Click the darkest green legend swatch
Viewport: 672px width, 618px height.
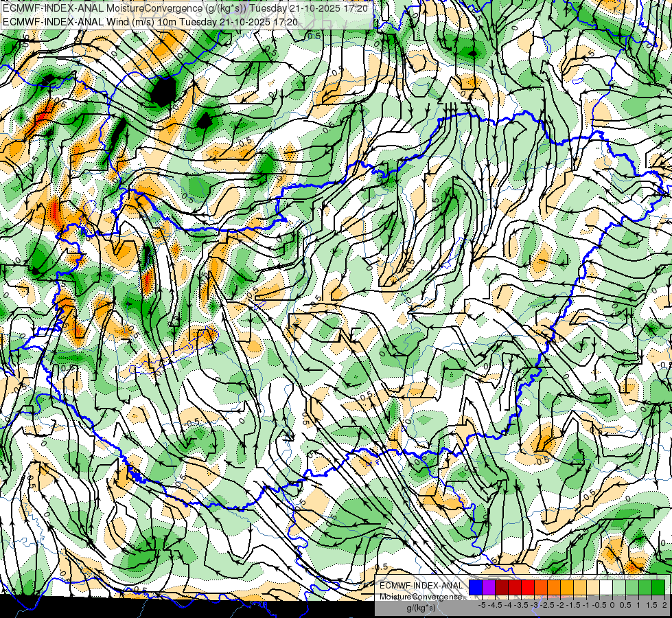[x=658, y=588]
